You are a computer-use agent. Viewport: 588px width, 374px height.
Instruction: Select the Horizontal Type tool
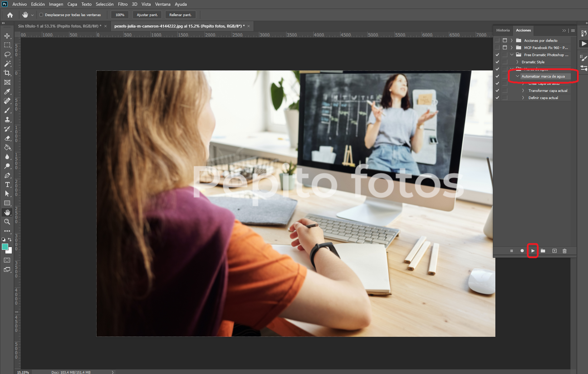7,184
